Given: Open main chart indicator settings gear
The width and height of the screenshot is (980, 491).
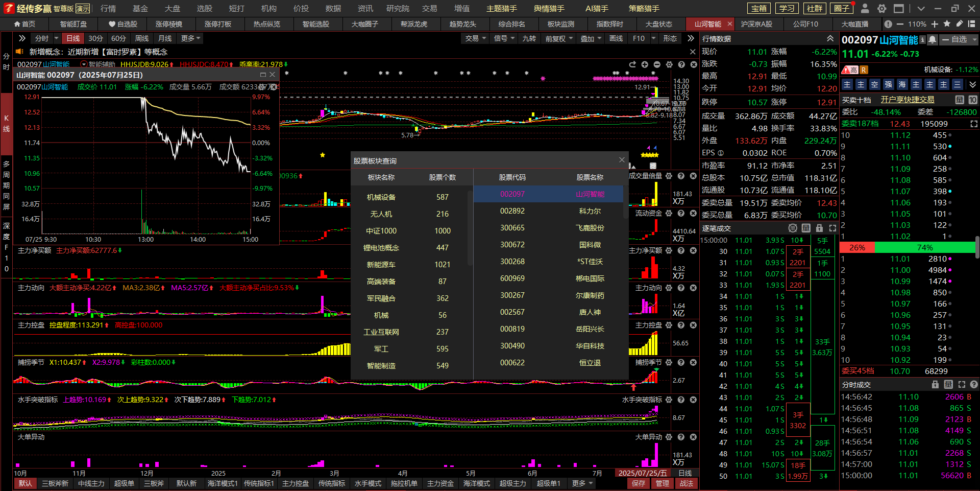Looking at the screenshot, I should pos(669,64).
